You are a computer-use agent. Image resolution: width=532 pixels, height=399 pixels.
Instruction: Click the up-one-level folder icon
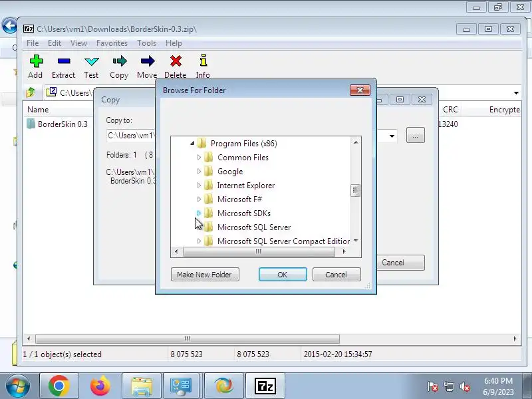(x=31, y=92)
